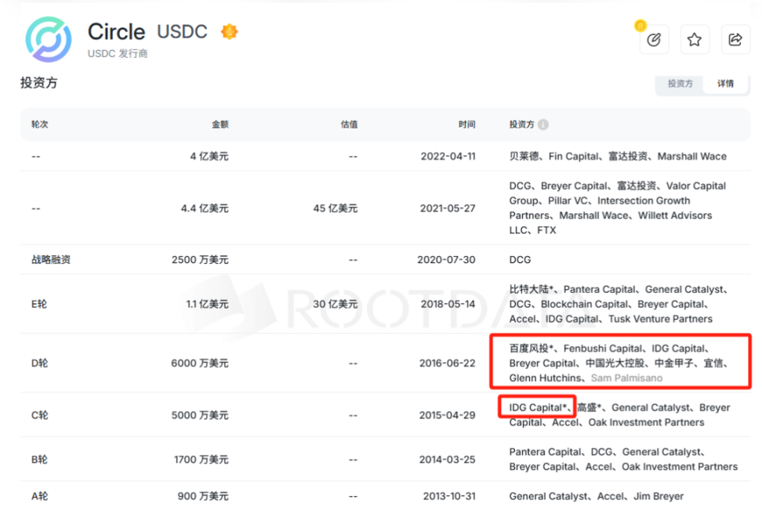Share this page via the share icon
762x532 pixels.
click(735, 39)
